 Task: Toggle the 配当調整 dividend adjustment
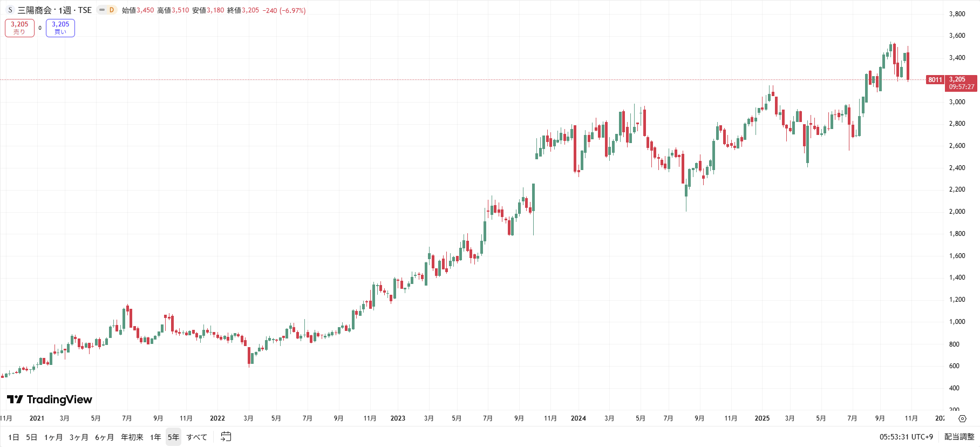click(x=959, y=437)
